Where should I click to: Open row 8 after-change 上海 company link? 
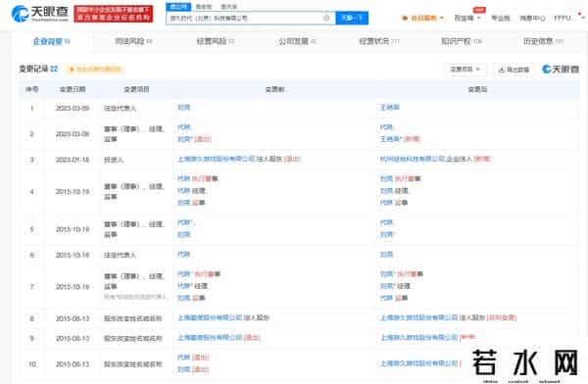click(x=419, y=318)
